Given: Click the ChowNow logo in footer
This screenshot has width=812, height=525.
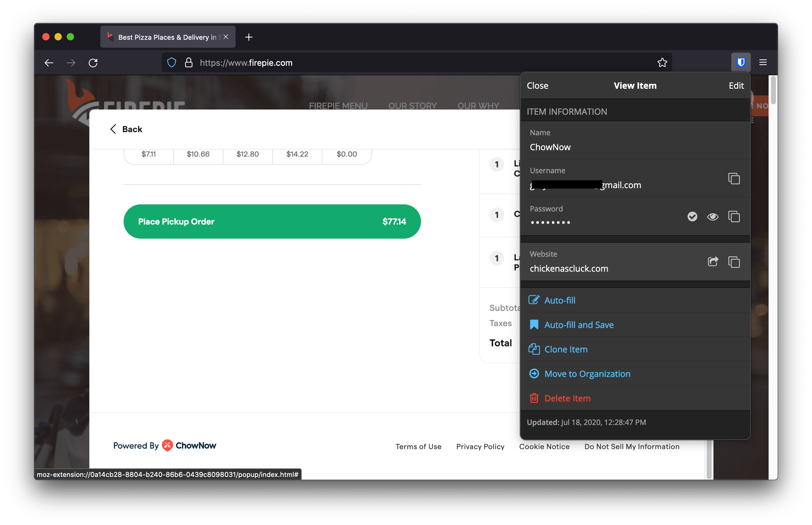Looking at the screenshot, I should pos(188,445).
